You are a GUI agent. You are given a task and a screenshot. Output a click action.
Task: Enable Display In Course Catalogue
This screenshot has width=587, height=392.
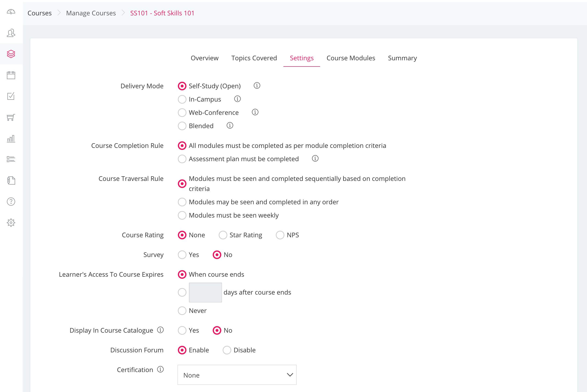pos(182,330)
